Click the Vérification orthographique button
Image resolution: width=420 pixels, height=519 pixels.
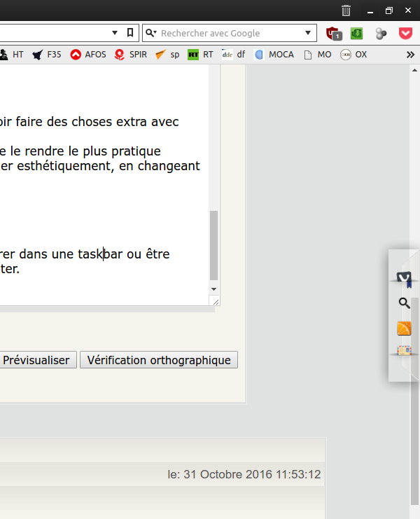[x=159, y=360]
